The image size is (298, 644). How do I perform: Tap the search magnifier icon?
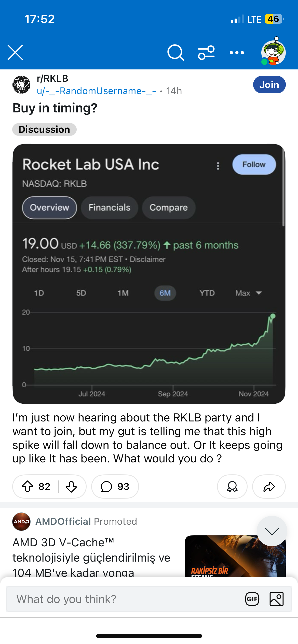click(x=175, y=53)
